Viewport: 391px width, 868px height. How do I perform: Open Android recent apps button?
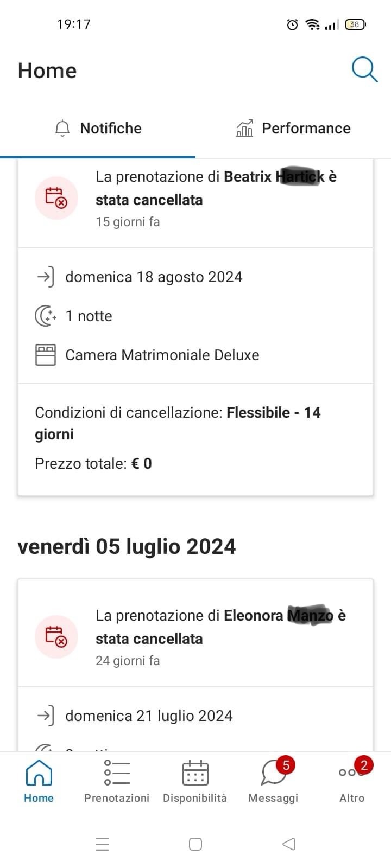[102, 844]
